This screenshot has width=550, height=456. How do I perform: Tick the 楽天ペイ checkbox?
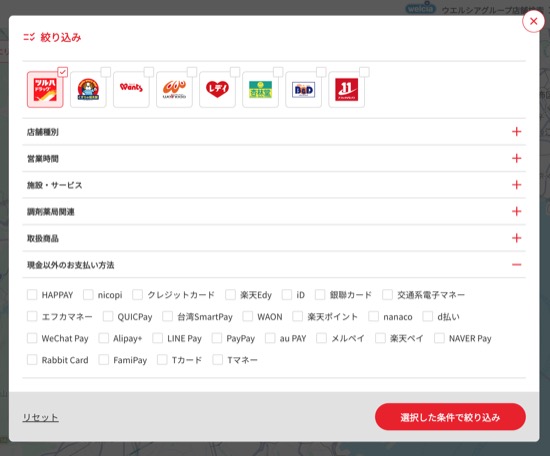tap(381, 338)
